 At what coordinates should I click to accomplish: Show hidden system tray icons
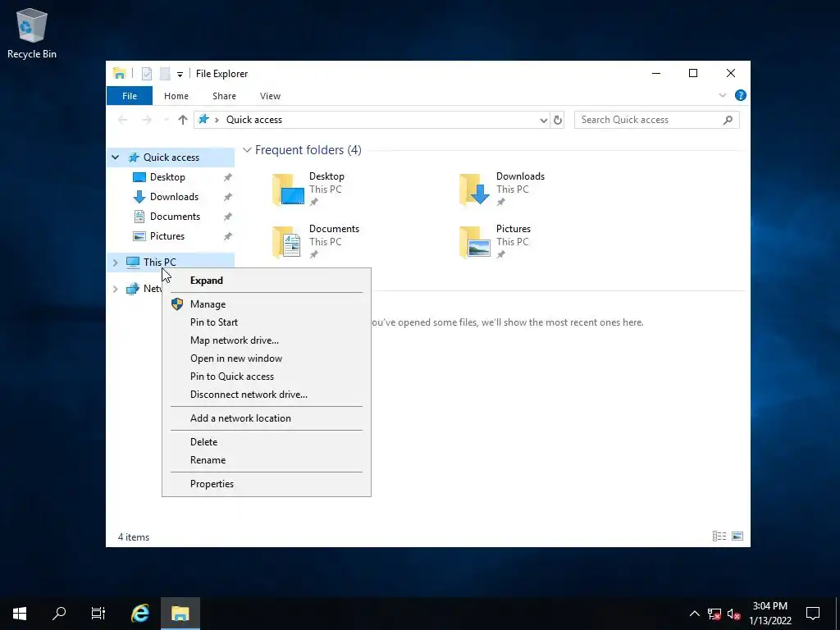click(694, 614)
